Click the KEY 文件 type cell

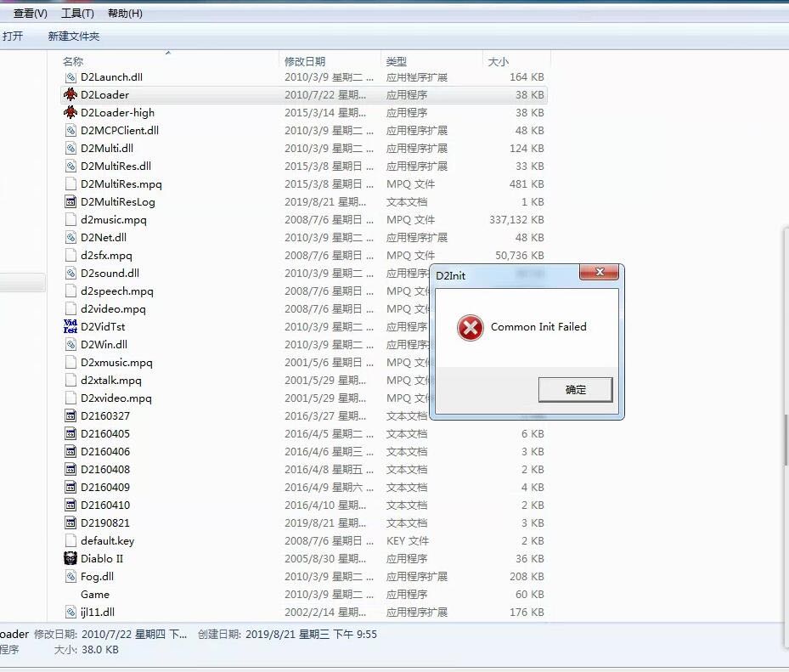408,541
